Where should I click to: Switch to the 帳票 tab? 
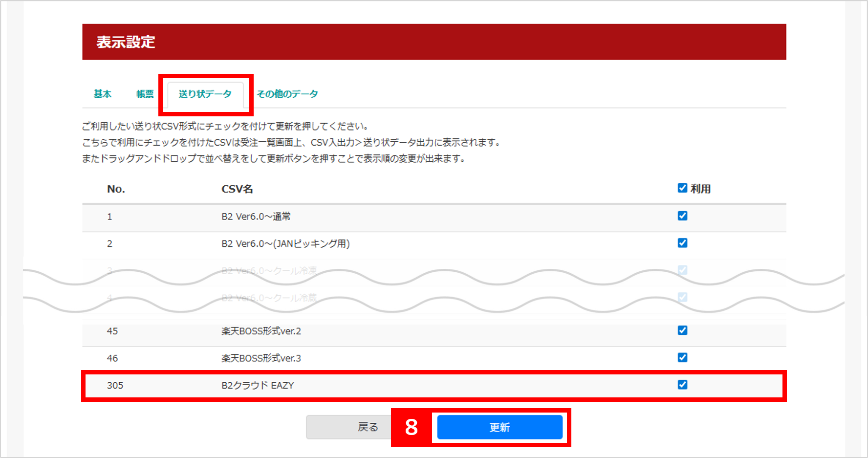[x=145, y=94]
